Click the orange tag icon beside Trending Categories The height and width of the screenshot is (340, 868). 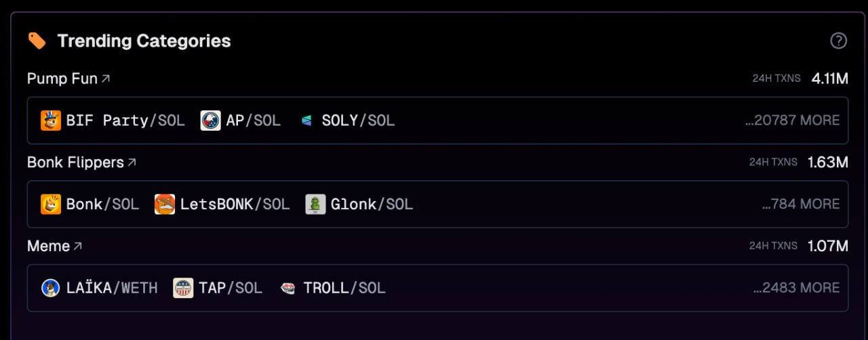[37, 41]
